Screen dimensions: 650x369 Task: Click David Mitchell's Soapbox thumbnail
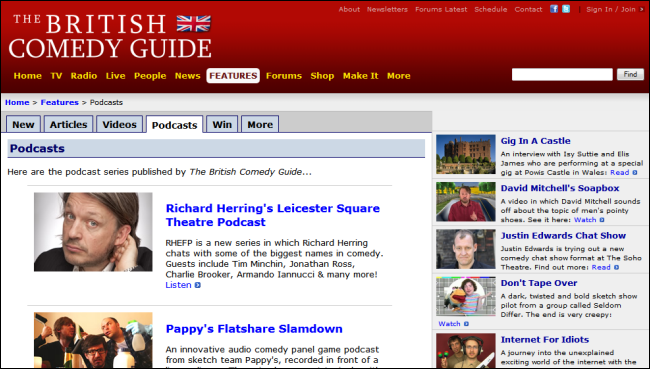[466, 201]
